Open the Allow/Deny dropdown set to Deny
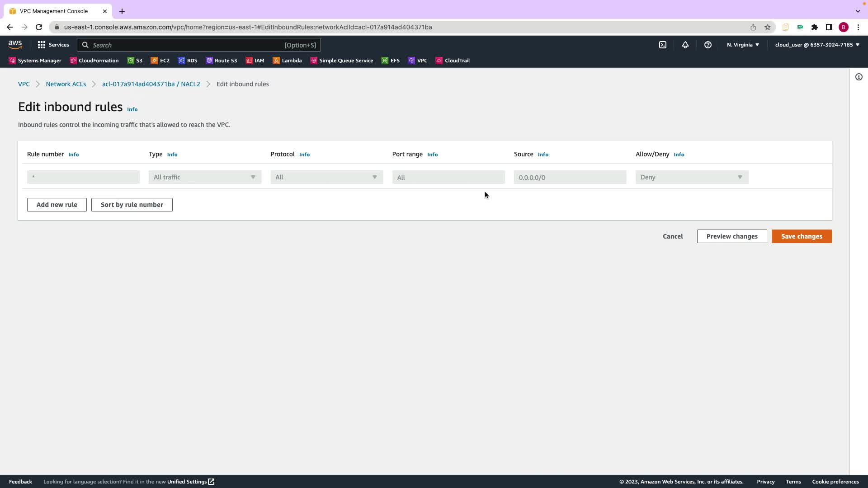The image size is (868, 488). click(x=692, y=177)
